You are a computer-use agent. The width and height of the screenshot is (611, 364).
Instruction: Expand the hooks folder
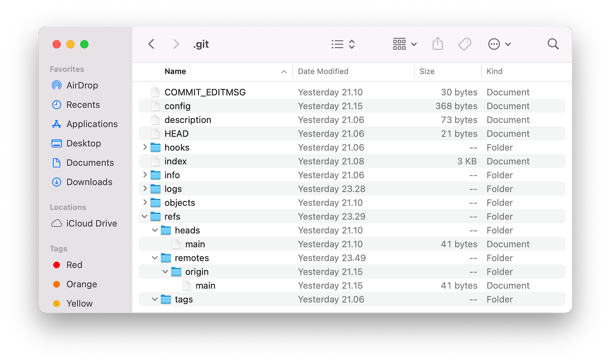145,147
